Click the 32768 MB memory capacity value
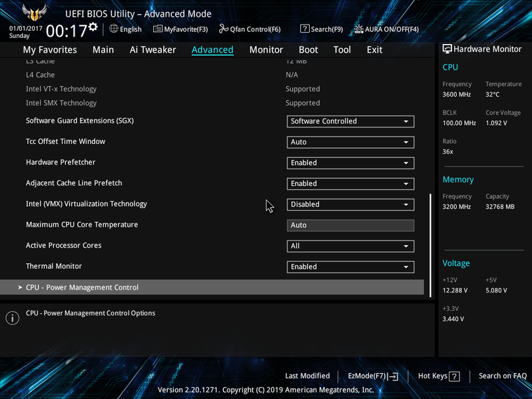The image size is (532, 399). pos(500,206)
